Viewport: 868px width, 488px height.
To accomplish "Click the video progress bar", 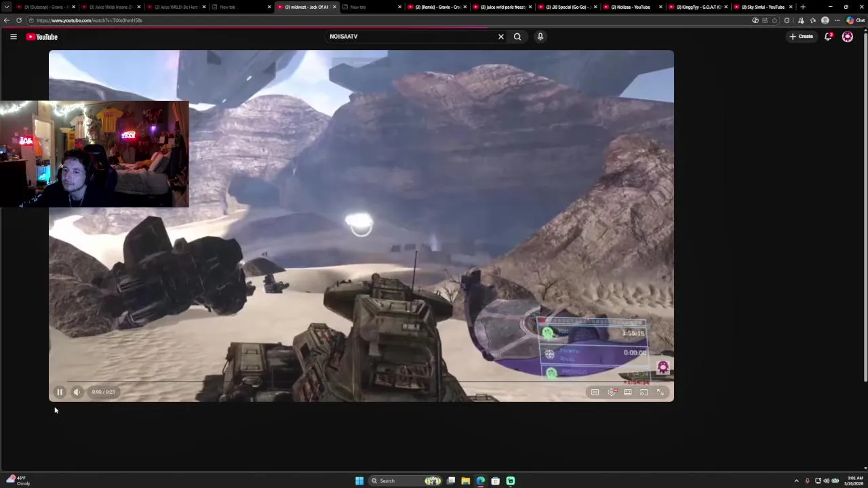I will click(x=361, y=382).
